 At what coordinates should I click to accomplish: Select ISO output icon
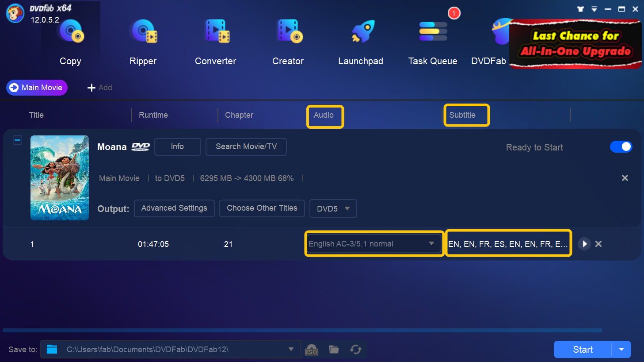tap(312, 350)
